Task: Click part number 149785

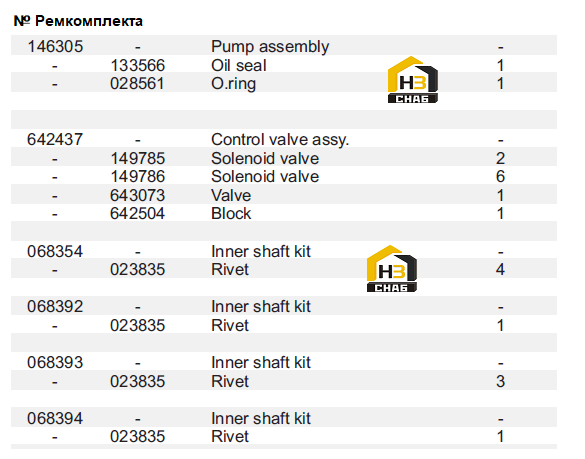Action: (138, 159)
